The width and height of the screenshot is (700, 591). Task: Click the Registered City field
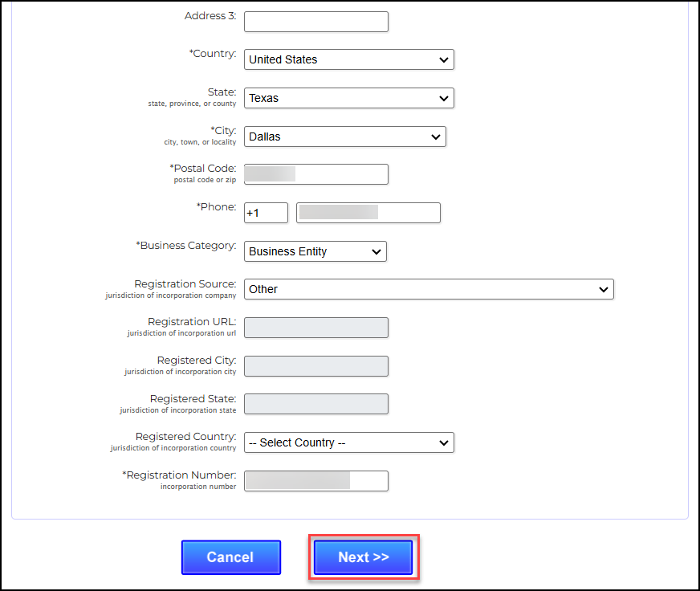tap(315, 366)
